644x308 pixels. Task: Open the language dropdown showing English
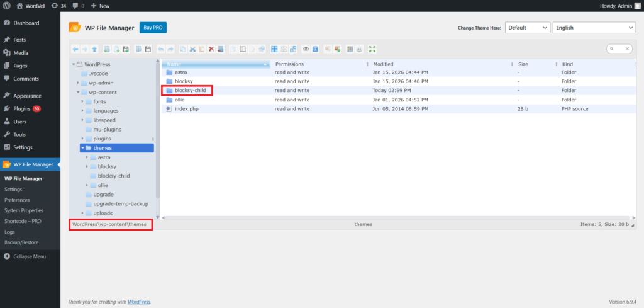[x=594, y=28]
